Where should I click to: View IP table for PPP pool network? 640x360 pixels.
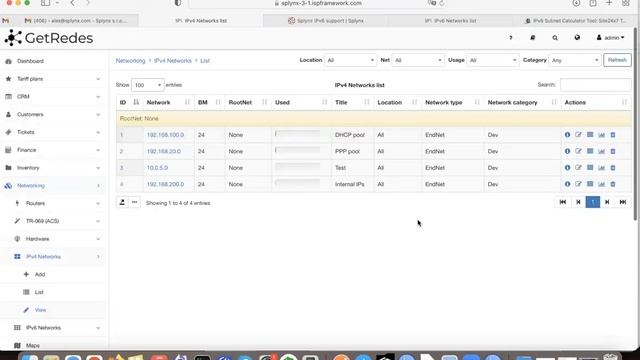click(590, 151)
